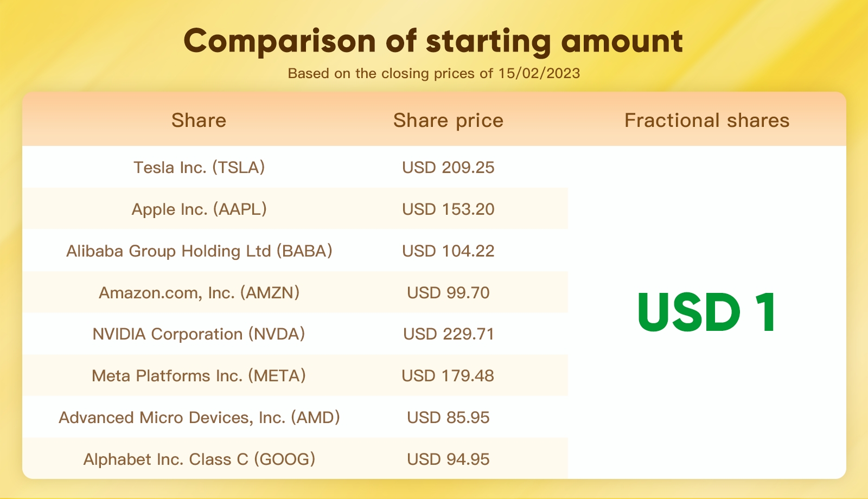Click the Tesla Inc. (TSLA) row label

coord(199,167)
